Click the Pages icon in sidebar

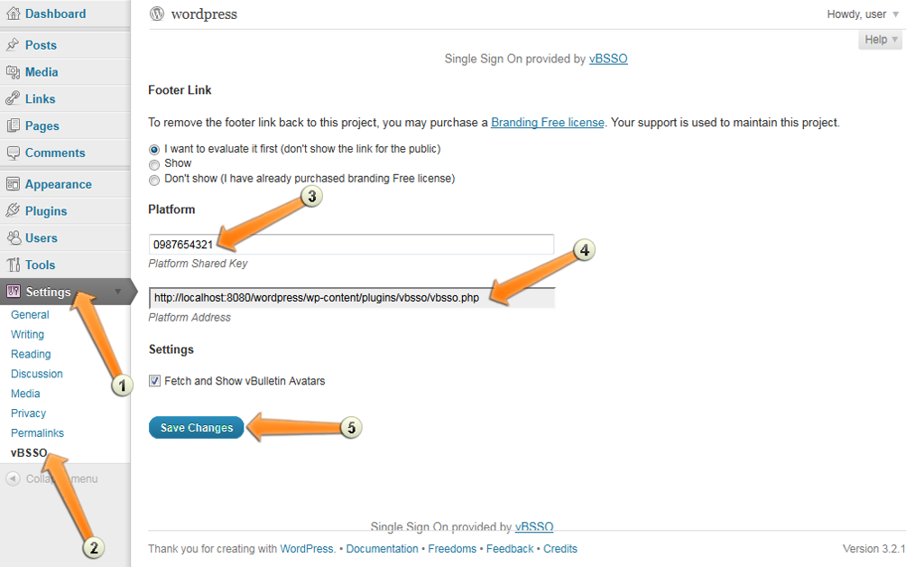[x=13, y=125]
